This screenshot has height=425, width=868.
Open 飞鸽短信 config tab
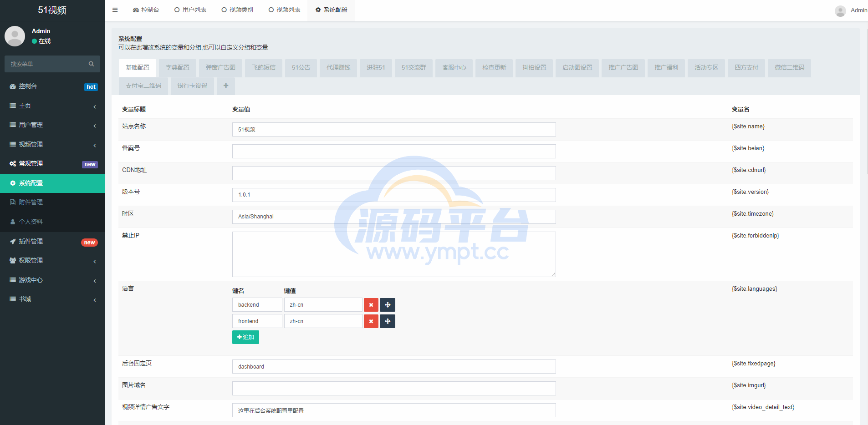(x=264, y=68)
